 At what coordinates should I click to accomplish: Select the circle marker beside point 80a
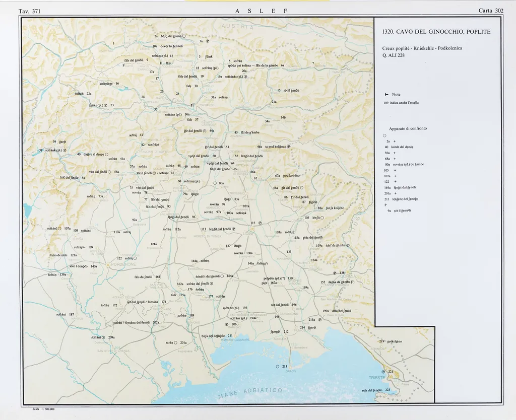pos(215,183)
